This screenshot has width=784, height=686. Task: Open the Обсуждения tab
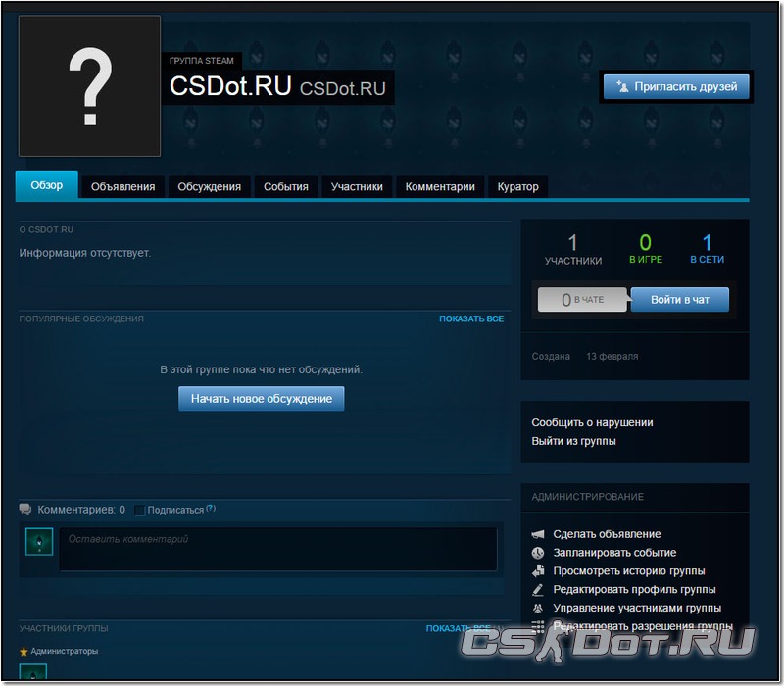[210, 187]
